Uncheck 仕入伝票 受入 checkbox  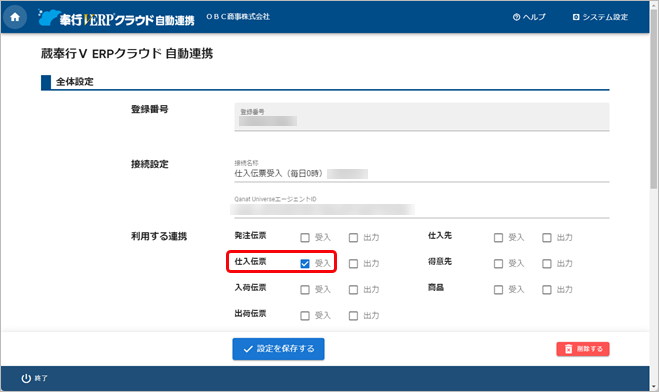coord(305,264)
